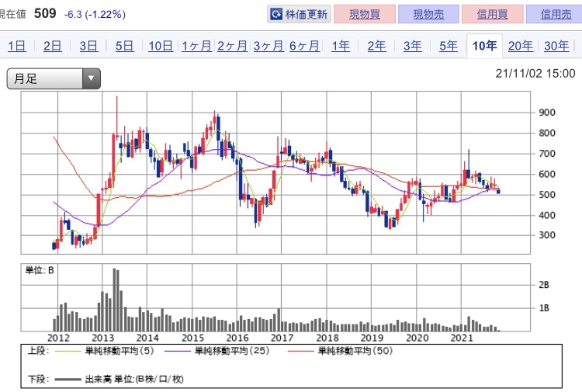Switch chart to 20年 range
The width and height of the screenshot is (582, 392).
[x=521, y=46]
